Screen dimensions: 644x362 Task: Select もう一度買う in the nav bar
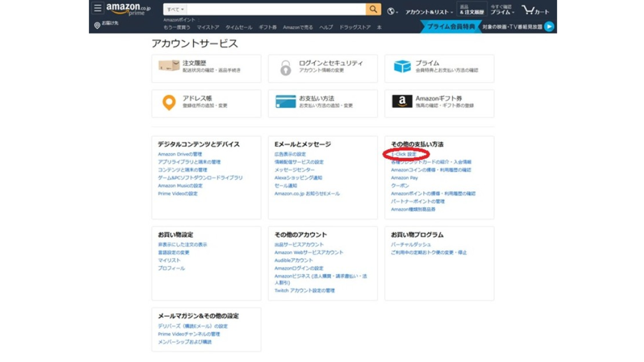coord(177,28)
